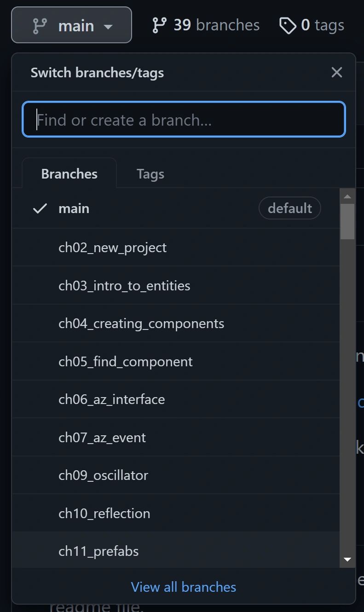
Task: Select the ch05_find_component branch
Action: [126, 361]
